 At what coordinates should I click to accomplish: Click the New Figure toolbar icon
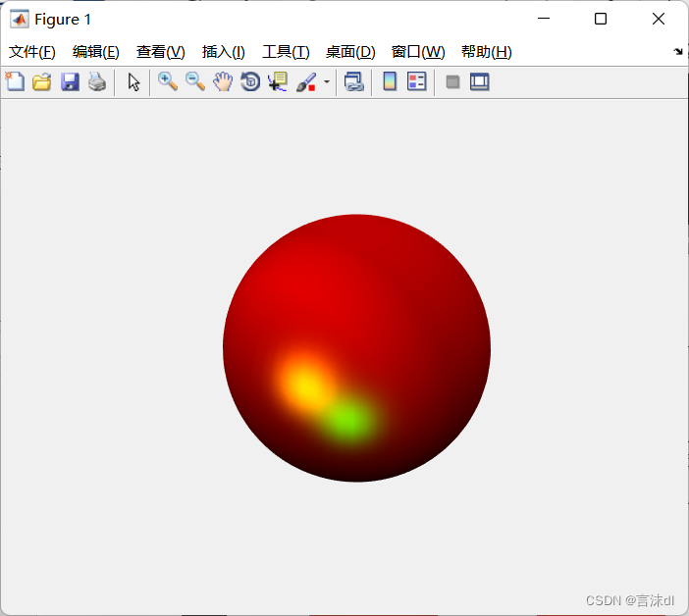pyautogui.click(x=15, y=81)
